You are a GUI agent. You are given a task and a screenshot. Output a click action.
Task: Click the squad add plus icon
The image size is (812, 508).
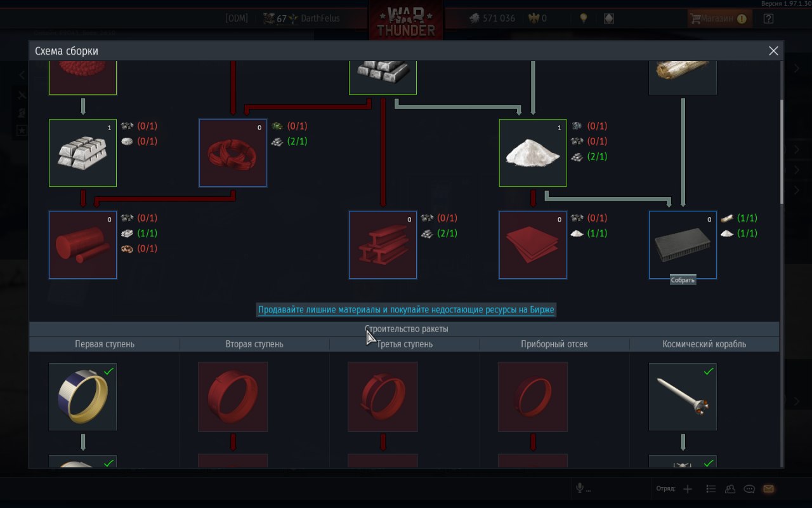click(x=688, y=489)
